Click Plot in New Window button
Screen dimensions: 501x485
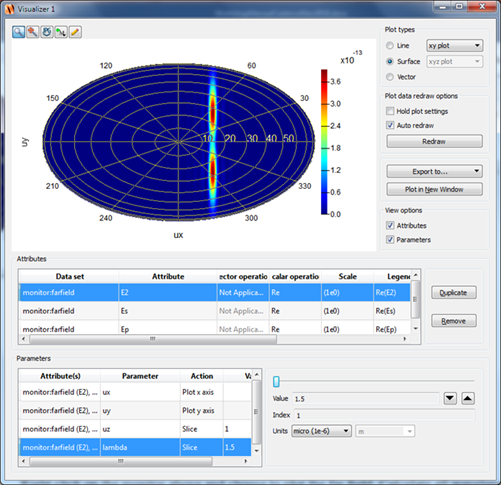pos(434,189)
